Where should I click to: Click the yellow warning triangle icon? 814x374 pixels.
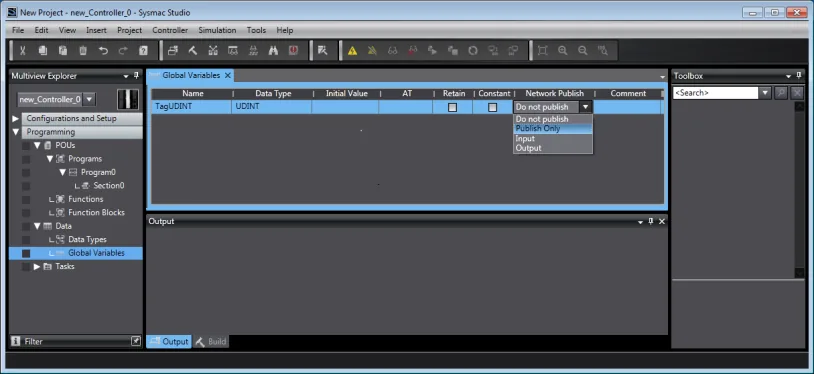coord(352,50)
